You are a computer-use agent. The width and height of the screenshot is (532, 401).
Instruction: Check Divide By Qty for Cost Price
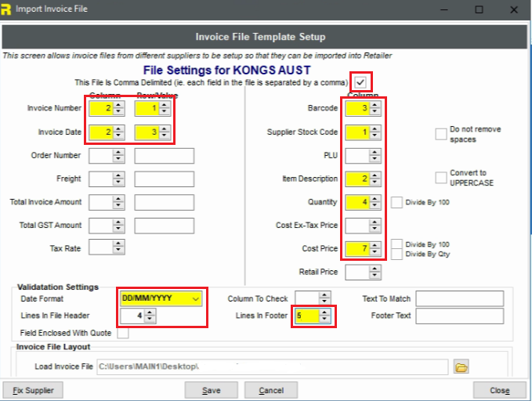click(x=396, y=254)
